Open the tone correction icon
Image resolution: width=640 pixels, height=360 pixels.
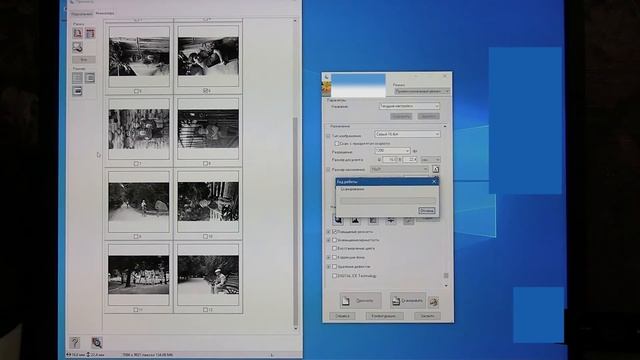tap(373, 220)
